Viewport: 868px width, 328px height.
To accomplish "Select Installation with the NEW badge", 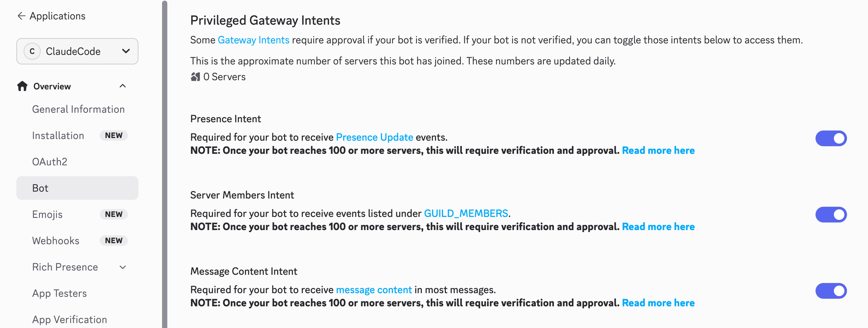I will point(58,135).
